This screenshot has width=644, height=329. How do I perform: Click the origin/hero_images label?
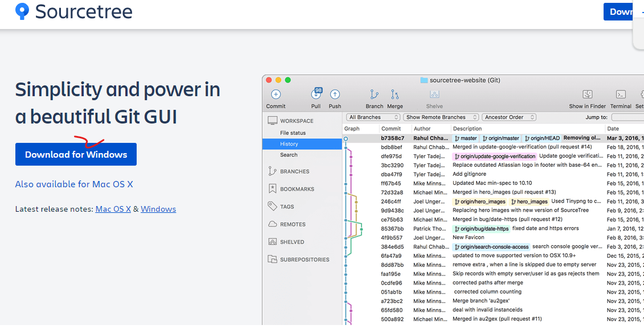tap(479, 201)
